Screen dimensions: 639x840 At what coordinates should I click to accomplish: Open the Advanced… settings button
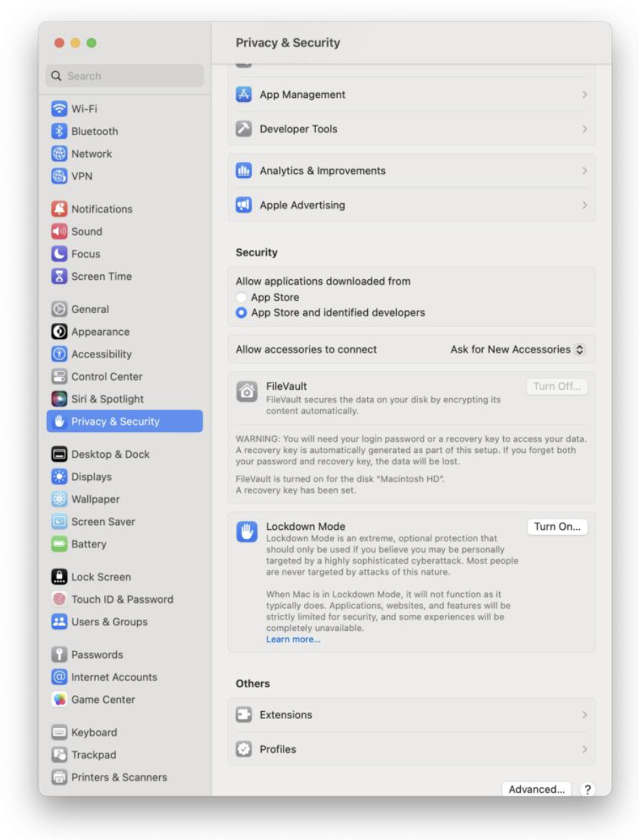point(537,789)
